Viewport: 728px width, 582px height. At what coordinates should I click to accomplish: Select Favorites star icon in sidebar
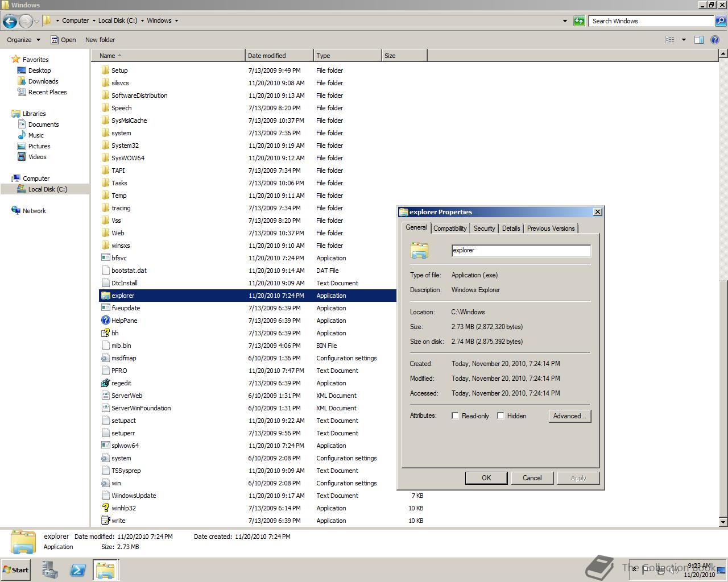(x=16, y=59)
